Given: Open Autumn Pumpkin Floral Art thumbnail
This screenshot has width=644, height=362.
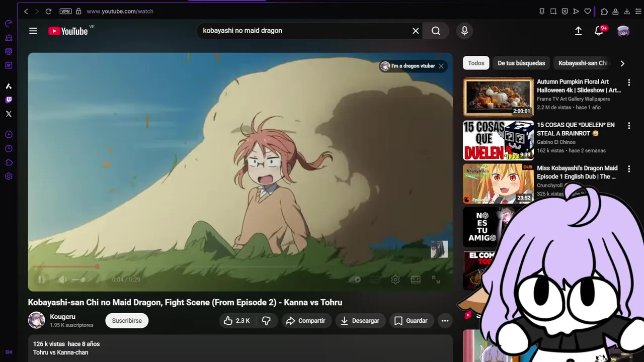Looking at the screenshot, I should 498,97.
